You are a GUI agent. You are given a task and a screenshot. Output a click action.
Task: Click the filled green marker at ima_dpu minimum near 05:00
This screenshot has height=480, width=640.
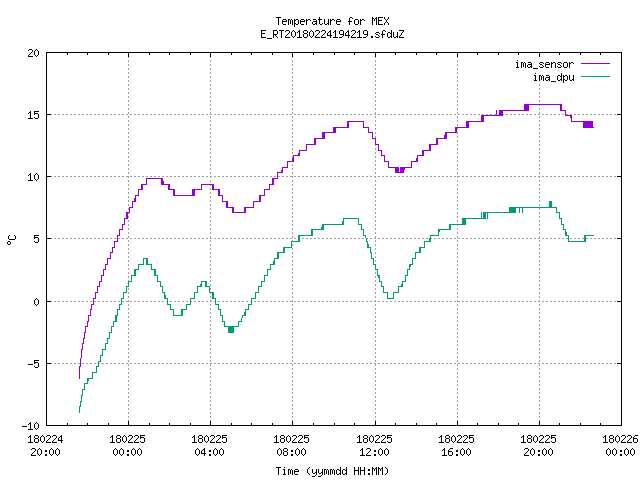231,329
